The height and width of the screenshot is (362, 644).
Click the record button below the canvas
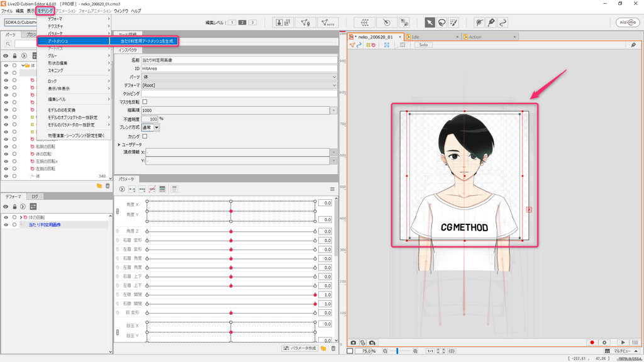(x=592, y=343)
